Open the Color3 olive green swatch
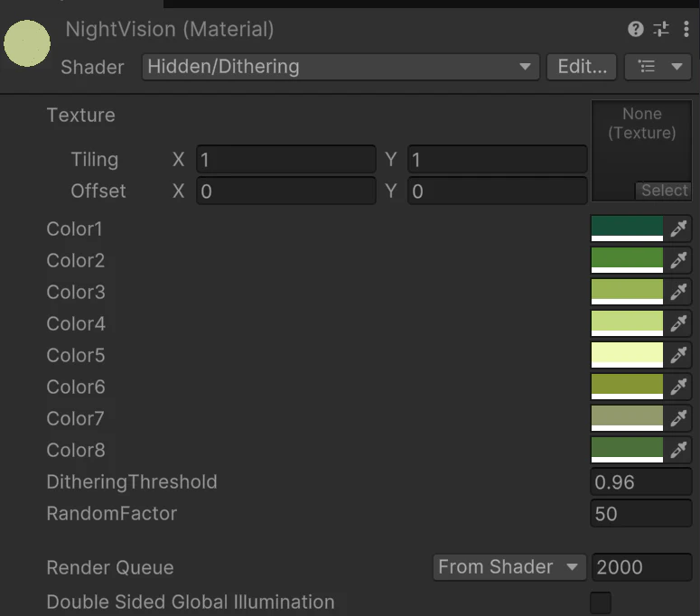 (x=627, y=292)
